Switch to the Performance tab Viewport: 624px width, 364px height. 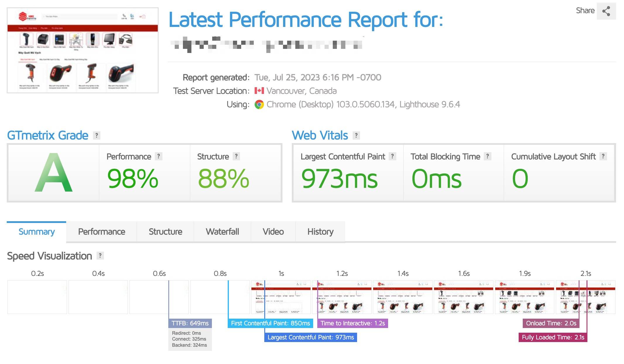click(102, 232)
